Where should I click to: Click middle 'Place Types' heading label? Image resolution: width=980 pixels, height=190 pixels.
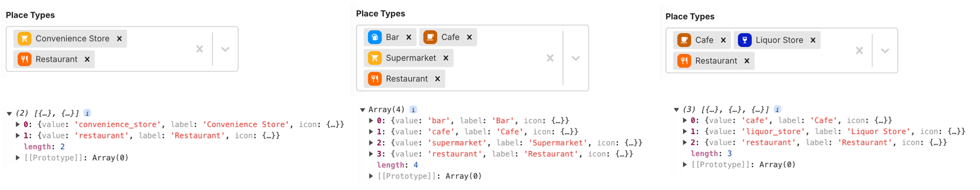pyautogui.click(x=381, y=14)
